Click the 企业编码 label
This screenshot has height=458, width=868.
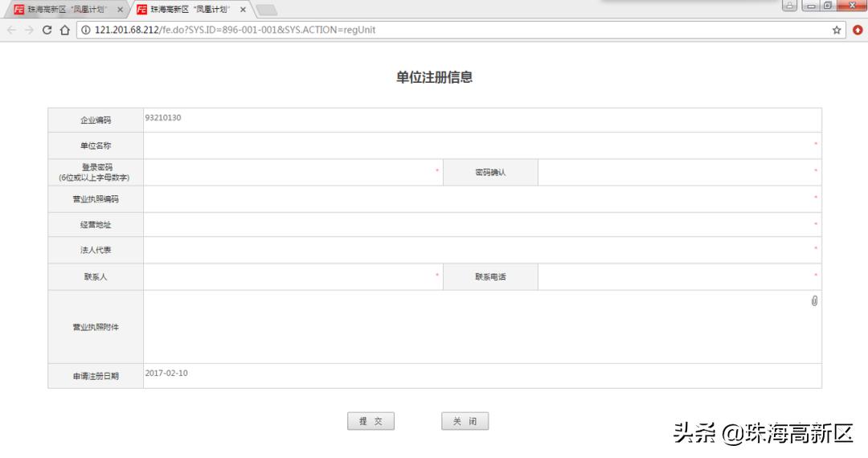(x=96, y=120)
